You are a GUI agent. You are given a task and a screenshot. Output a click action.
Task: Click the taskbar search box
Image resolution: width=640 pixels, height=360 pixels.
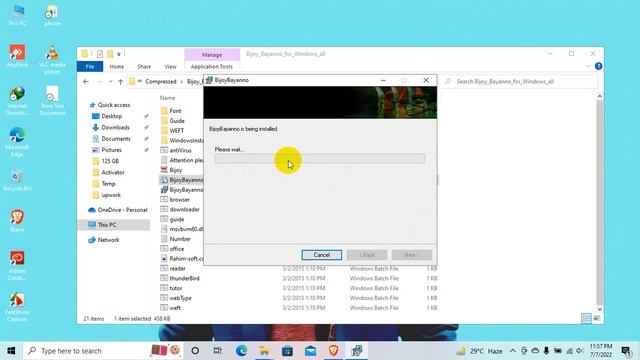(x=104, y=351)
